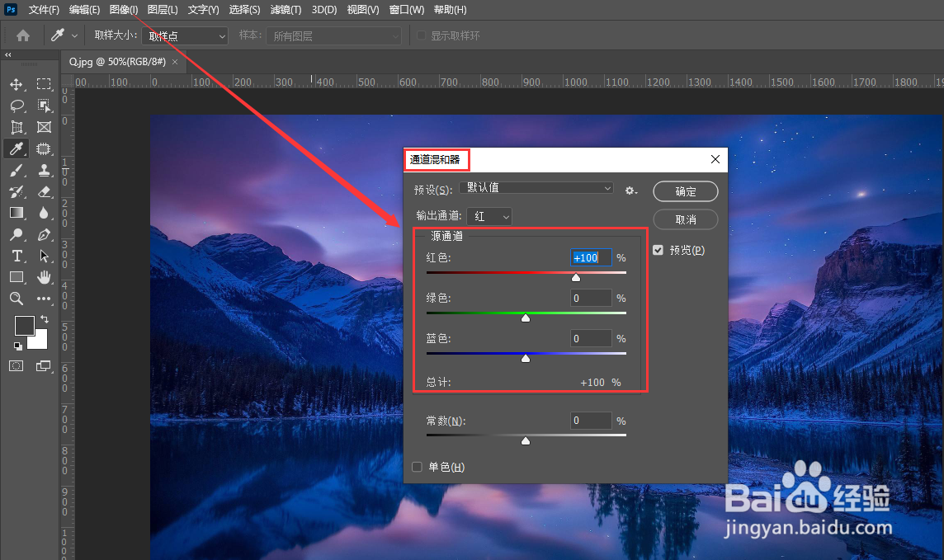This screenshot has height=560, width=944.
Task: Swap foreground and background colors
Action: click(x=44, y=319)
